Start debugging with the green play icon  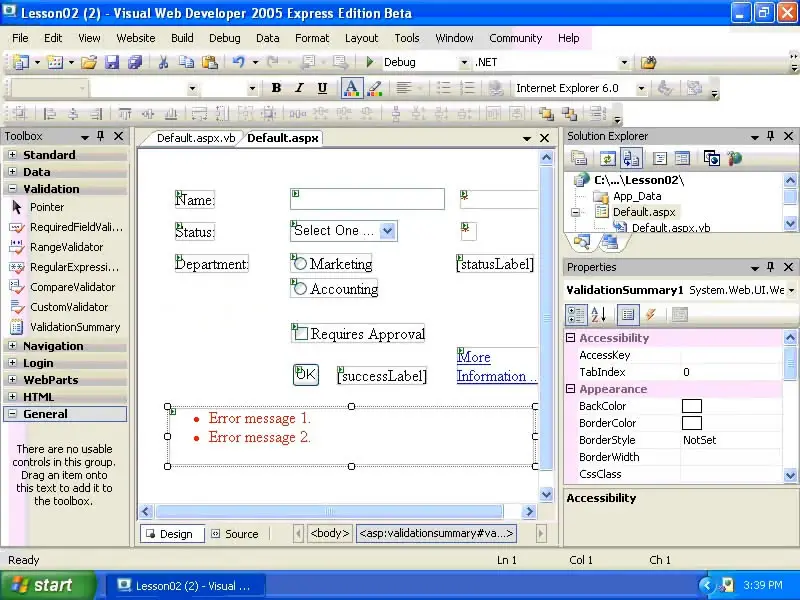(370, 62)
